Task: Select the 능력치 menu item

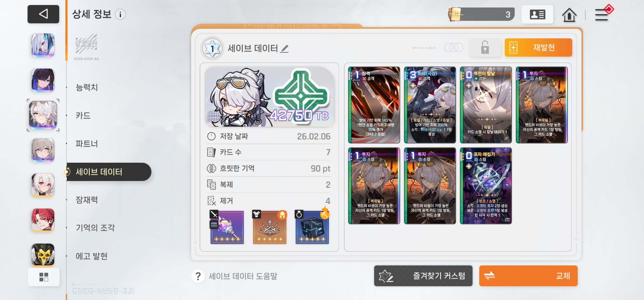Action: tap(87, 87)
